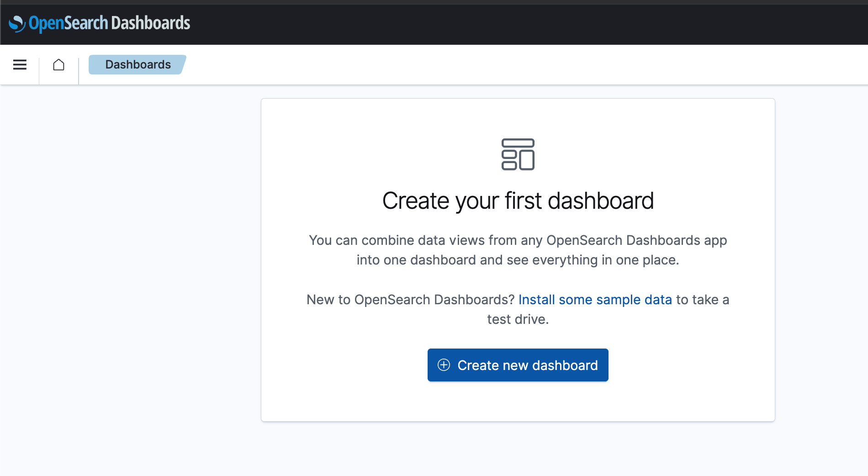
Task: Go to the home icon
Action: (58, 65)
